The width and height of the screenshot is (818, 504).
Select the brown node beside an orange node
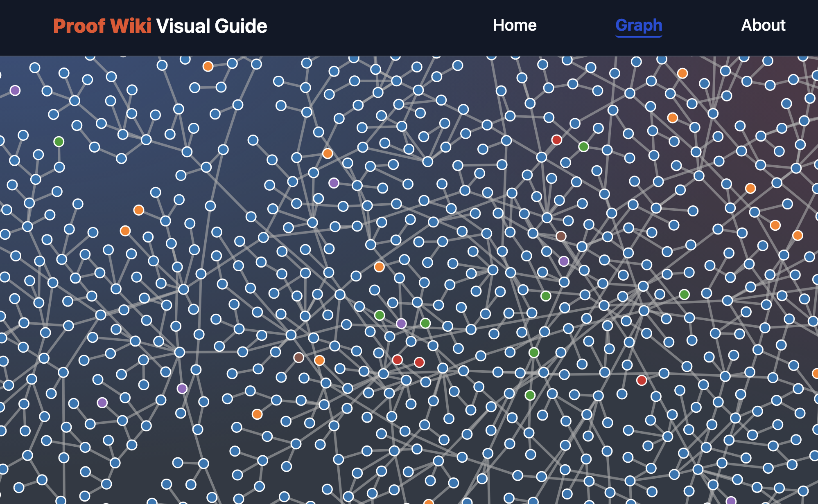pos(299,358)
